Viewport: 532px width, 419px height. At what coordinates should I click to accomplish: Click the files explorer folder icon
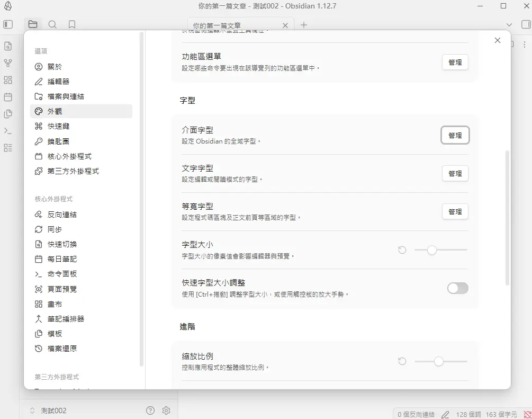coord(33,24)
